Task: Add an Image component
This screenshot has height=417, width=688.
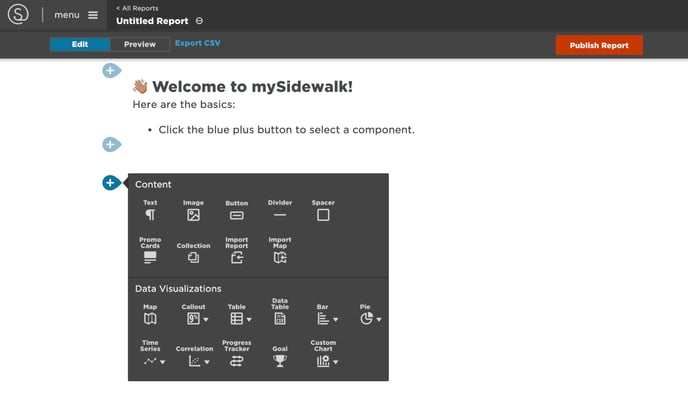Action: click(x=194, y=211)
